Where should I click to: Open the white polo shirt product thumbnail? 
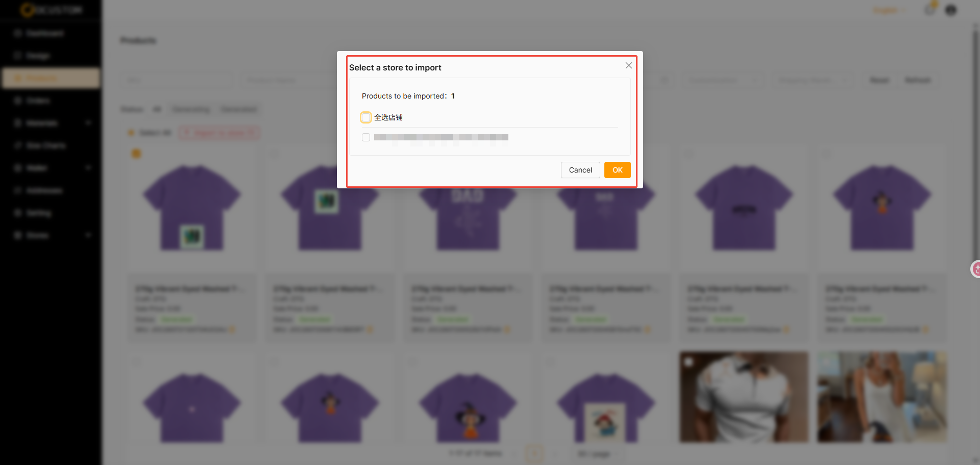click(744, 397)
